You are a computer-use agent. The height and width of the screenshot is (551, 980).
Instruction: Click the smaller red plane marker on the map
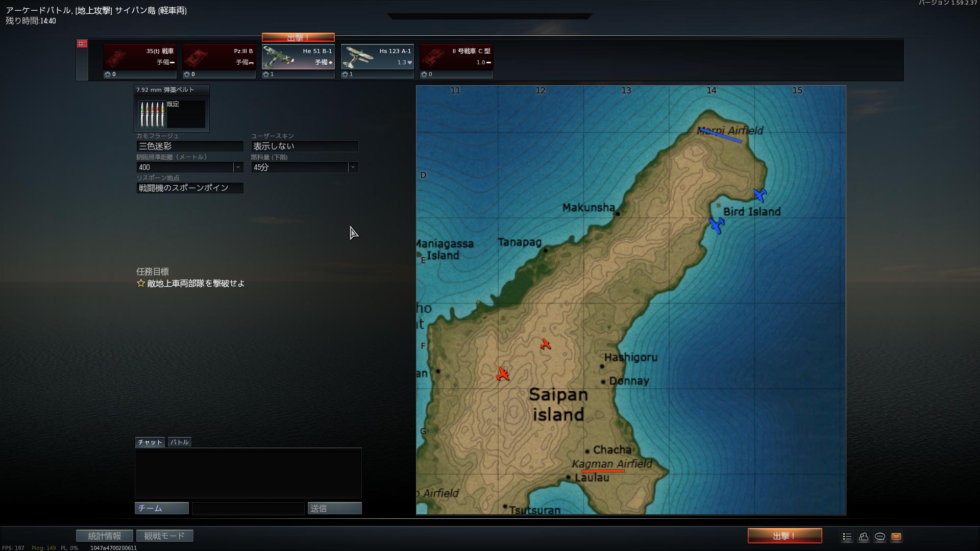[545, 344]
